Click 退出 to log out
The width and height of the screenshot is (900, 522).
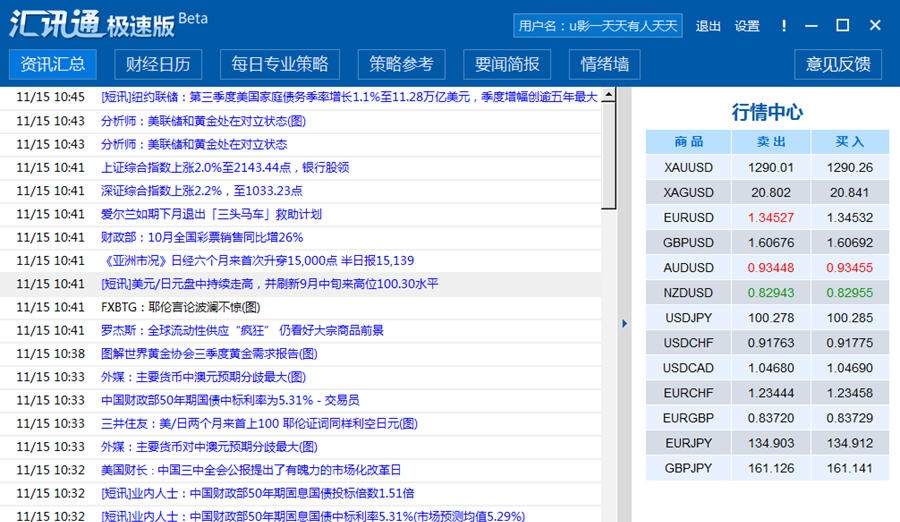[708, 26]
